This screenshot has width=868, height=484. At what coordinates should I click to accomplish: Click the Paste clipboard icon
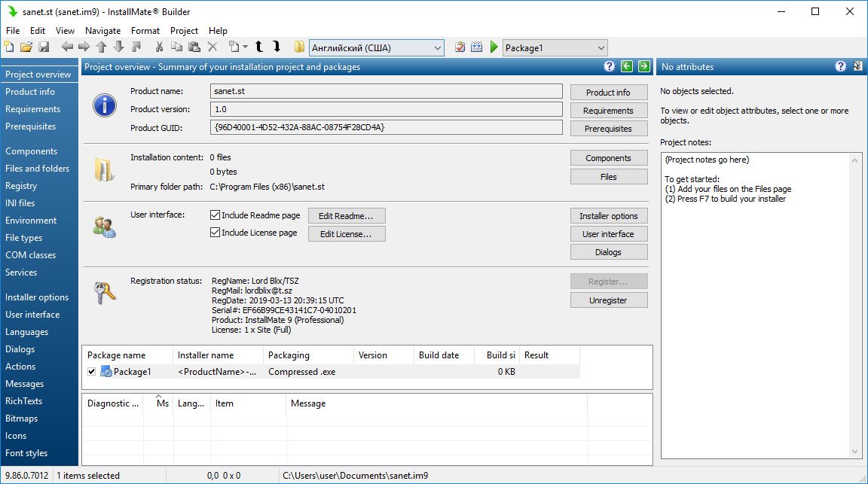coord(194,47)
